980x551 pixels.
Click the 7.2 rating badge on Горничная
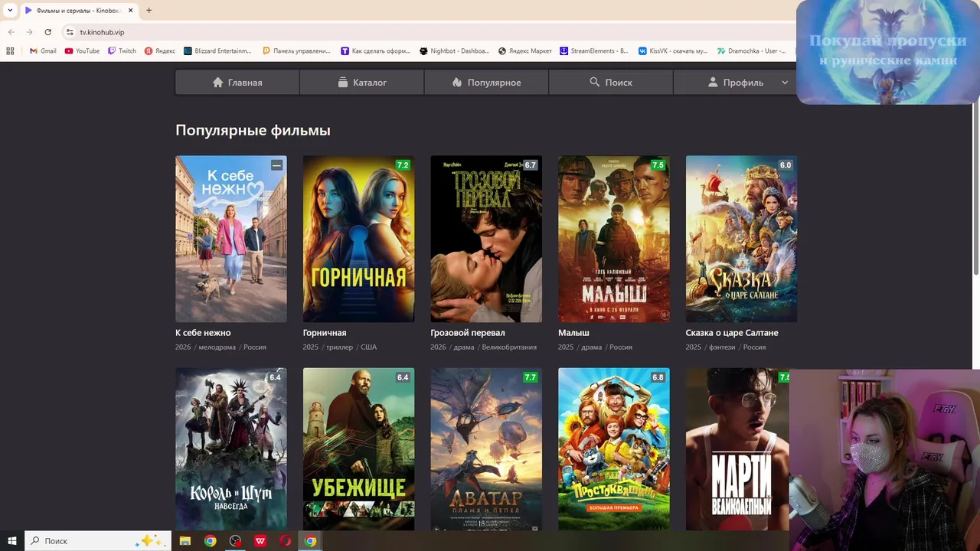pyautogui.click(x=403, y=165)
